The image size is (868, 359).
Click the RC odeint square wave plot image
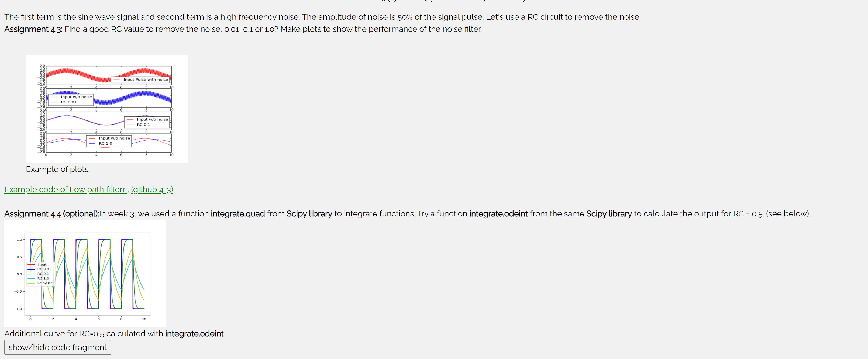(x=85, y=274)
